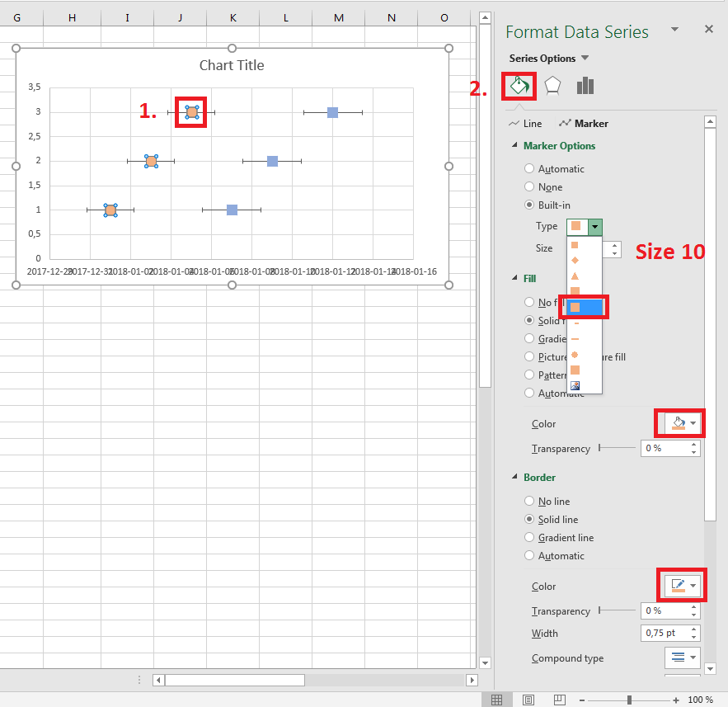Choose the triangle marker type
The width and height of the screenshot is (728, 707).
coord(575,276)
